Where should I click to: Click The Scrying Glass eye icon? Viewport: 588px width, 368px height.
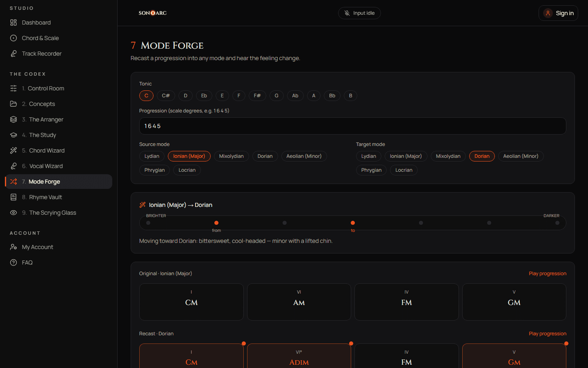[13, 213]
